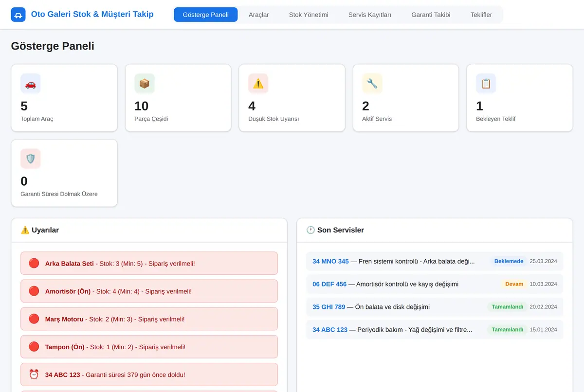Viewport: 584px width, 392px height.
Task: Open plate link 35 GHI 789
Action: click(329, 307)
